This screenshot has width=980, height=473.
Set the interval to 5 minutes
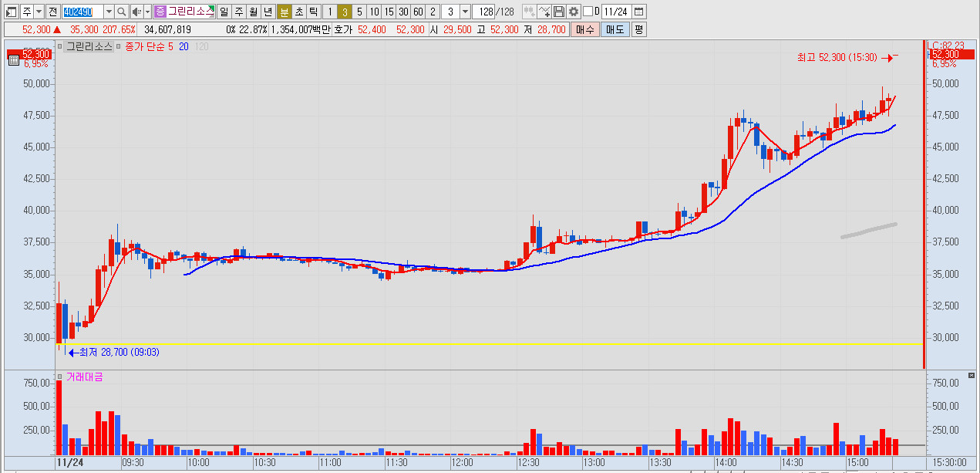click(x=359, y=12)
